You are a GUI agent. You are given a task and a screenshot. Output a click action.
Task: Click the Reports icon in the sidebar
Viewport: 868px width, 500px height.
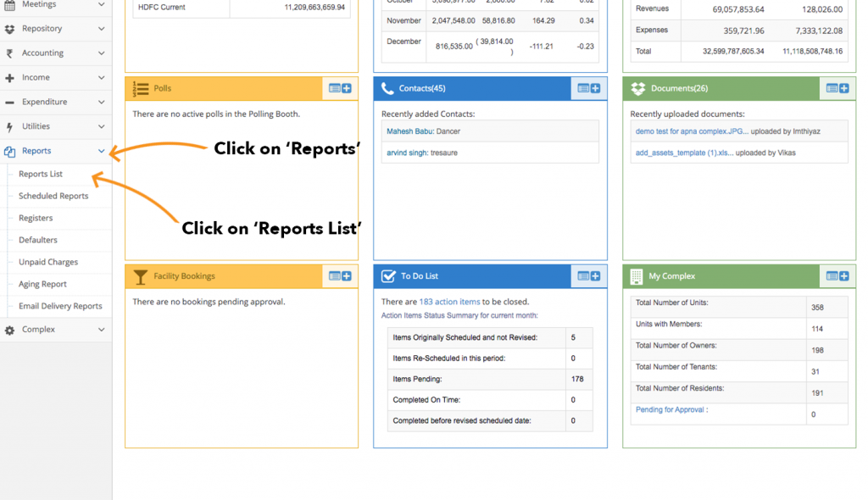coord(9,151)
